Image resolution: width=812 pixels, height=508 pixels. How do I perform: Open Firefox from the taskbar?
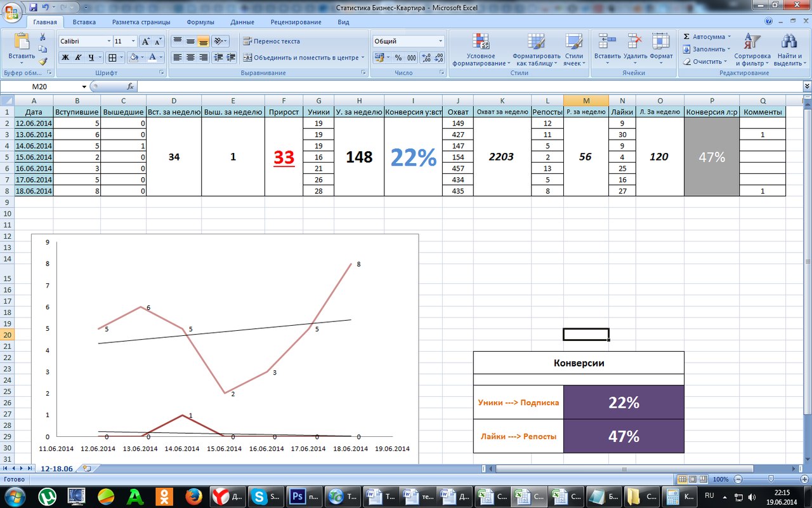point(193,495)
